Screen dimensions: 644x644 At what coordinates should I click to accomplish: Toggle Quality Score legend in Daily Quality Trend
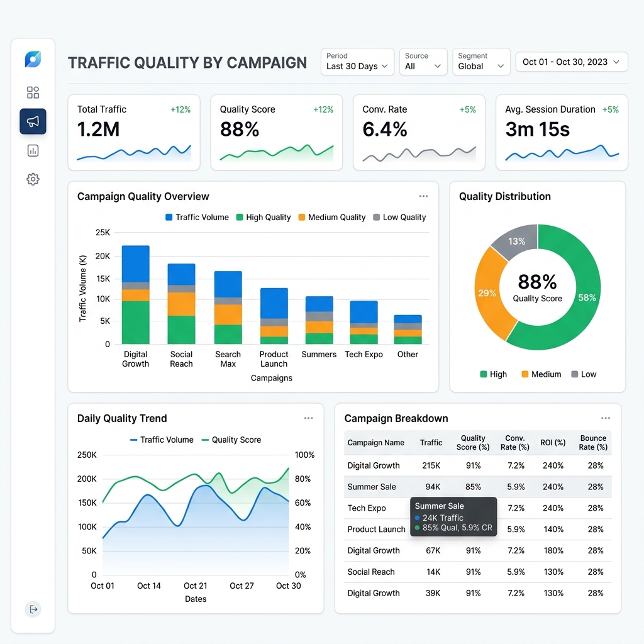click(231, 440)
